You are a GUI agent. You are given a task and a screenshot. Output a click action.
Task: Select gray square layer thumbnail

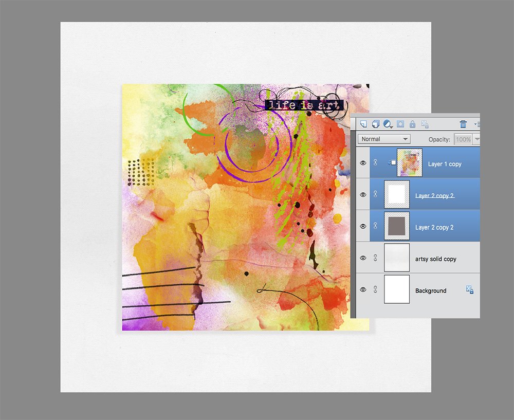(397, 226)
